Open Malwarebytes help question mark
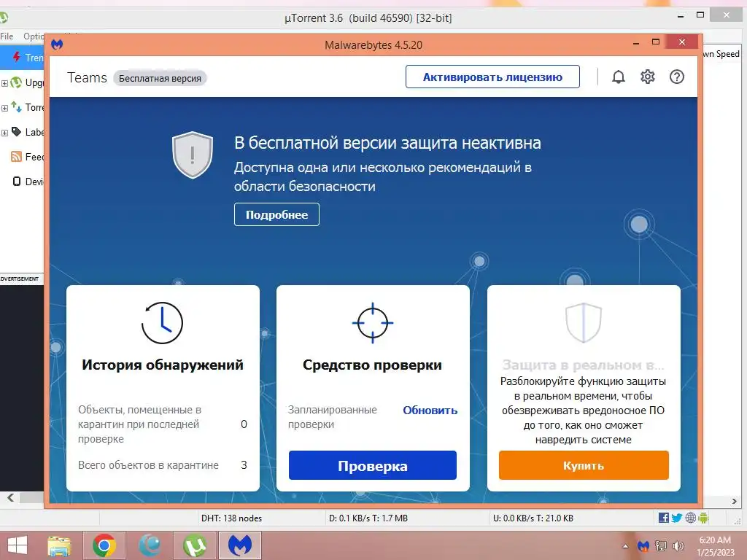The image size is (747, 560). pos(676,77)
